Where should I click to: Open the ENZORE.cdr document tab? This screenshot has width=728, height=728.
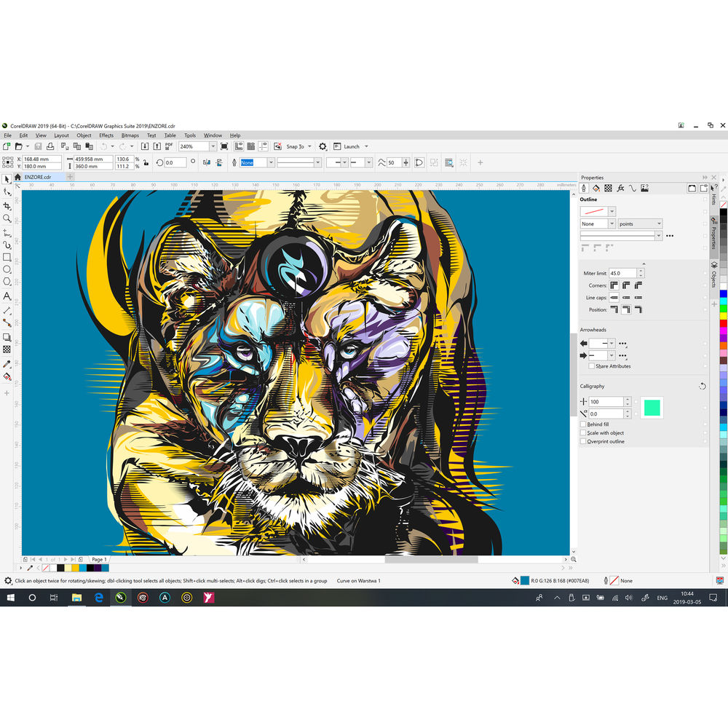tap(38, 177)
